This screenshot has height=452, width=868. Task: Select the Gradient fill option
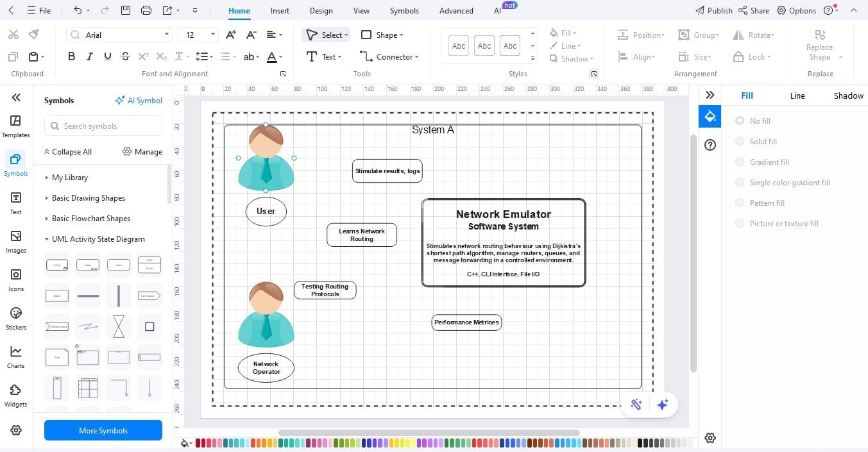pyautogui.click(x=762, y=162)
